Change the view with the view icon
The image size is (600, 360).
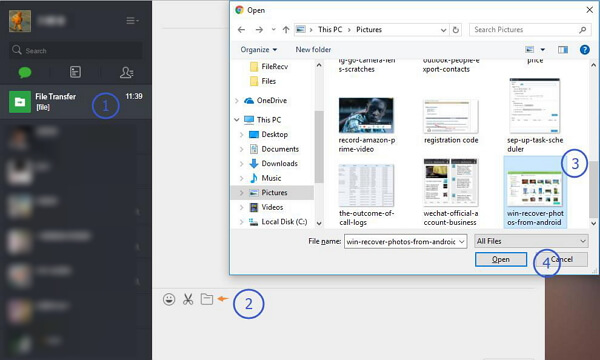pyautogui.click(x=530, y=49)
